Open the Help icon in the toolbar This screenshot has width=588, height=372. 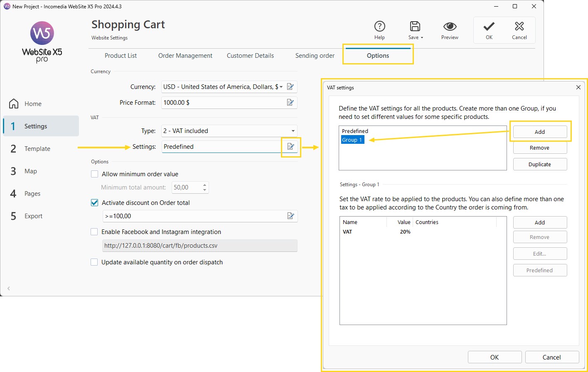(x=379, y=27)
